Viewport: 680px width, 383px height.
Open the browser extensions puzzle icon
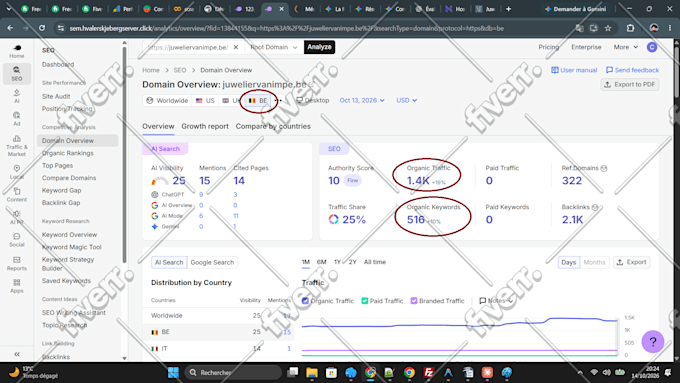[x=631, y=28]
